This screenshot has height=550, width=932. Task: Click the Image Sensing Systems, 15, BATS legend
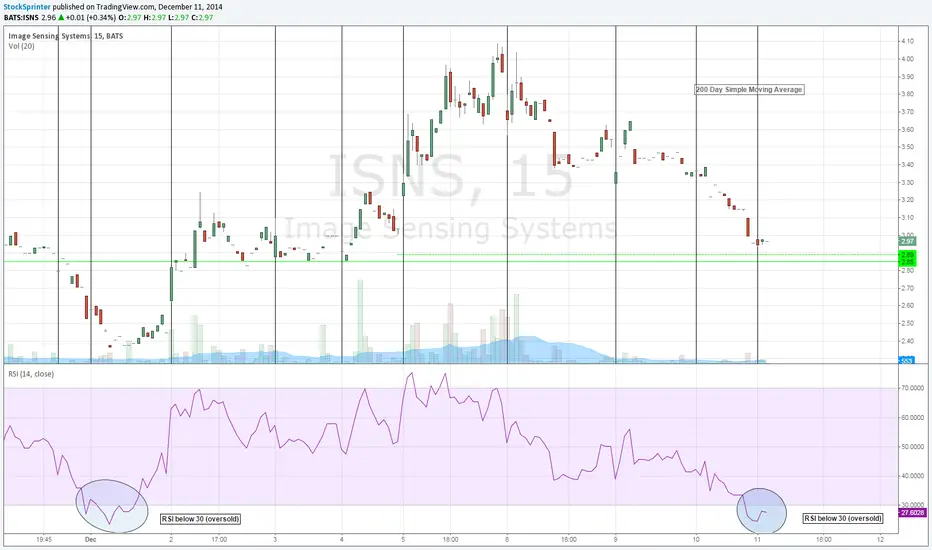tap(66, 36)
